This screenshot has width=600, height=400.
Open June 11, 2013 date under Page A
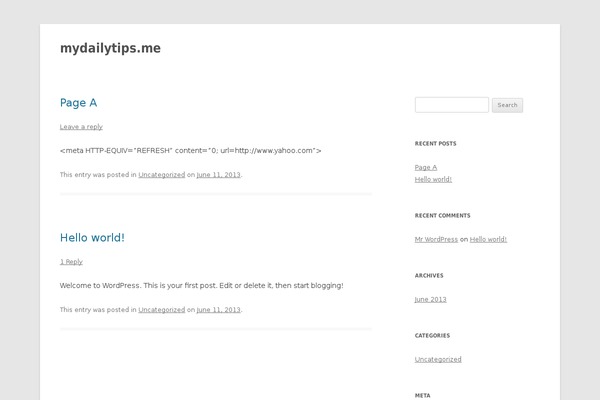[218, 175]
